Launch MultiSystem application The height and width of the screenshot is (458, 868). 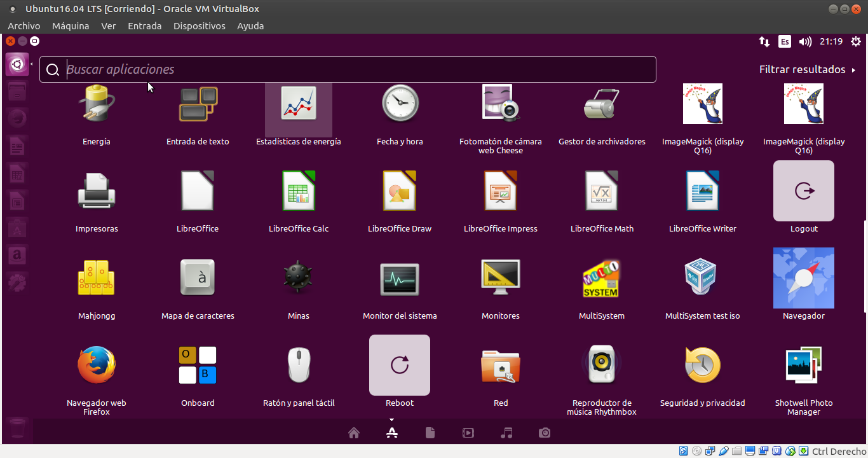coord(602,278)
